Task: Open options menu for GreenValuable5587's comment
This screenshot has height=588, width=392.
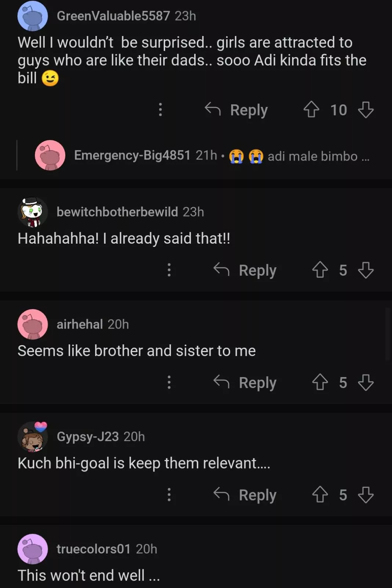Action: 160,110
